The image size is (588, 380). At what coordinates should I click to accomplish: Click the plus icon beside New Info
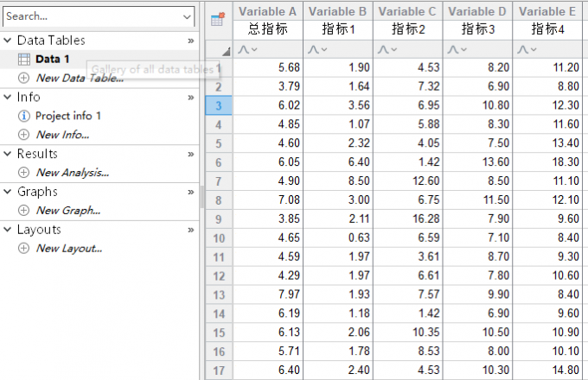[23, 135]
